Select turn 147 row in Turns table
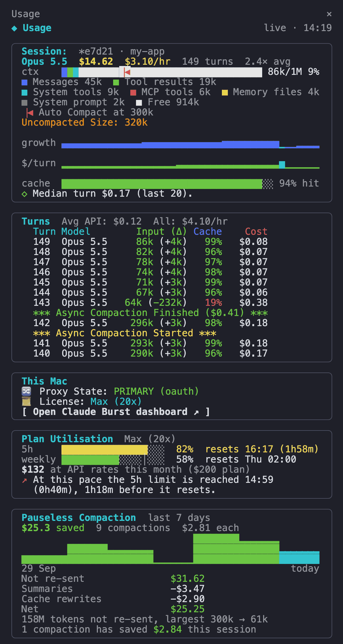343x644 pixels. pyautogui.click(x=151, y=262)
